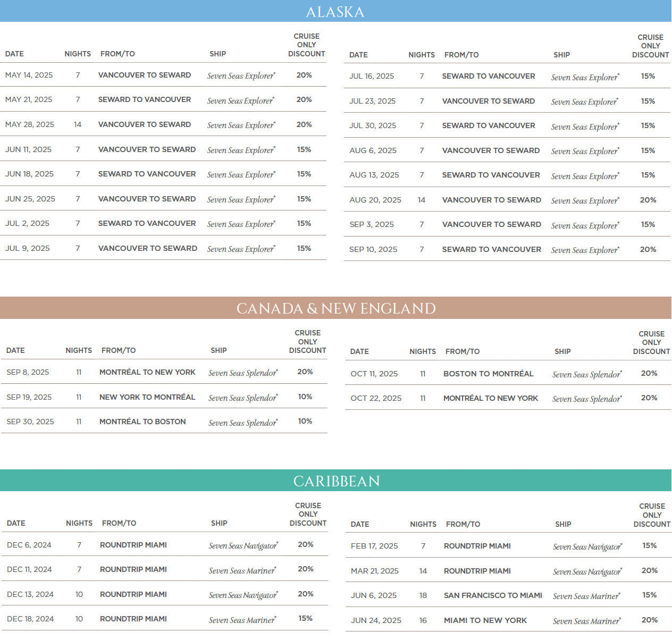
Task: Select the Canada & New England section heading
Action: (x=335, y=308)
